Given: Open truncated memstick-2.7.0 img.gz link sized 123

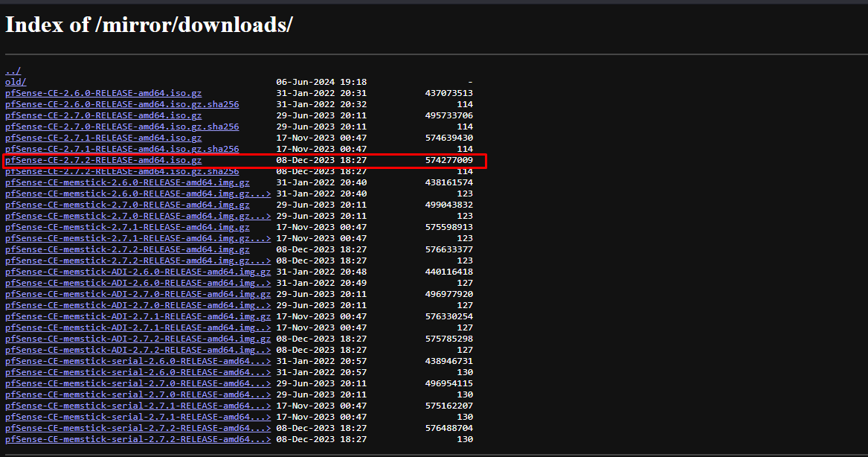Looking at the screenshot, I should [138, 216].
